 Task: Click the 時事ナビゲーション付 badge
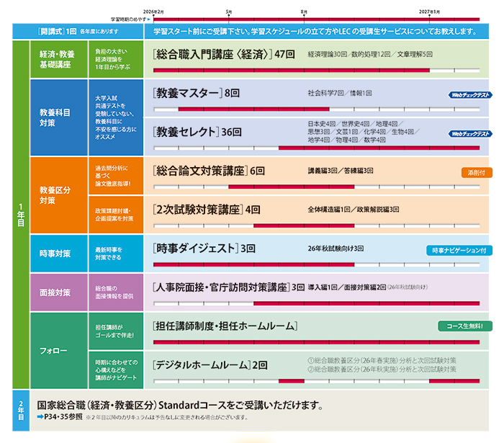tap(459, 250)
